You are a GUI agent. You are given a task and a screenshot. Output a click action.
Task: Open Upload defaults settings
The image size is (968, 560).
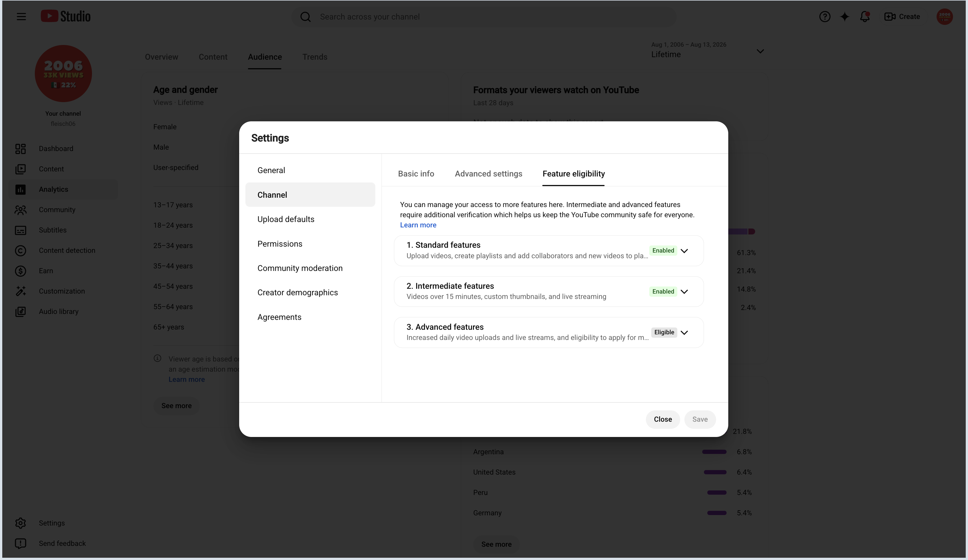pyautogui.click(x=310, y=219)
